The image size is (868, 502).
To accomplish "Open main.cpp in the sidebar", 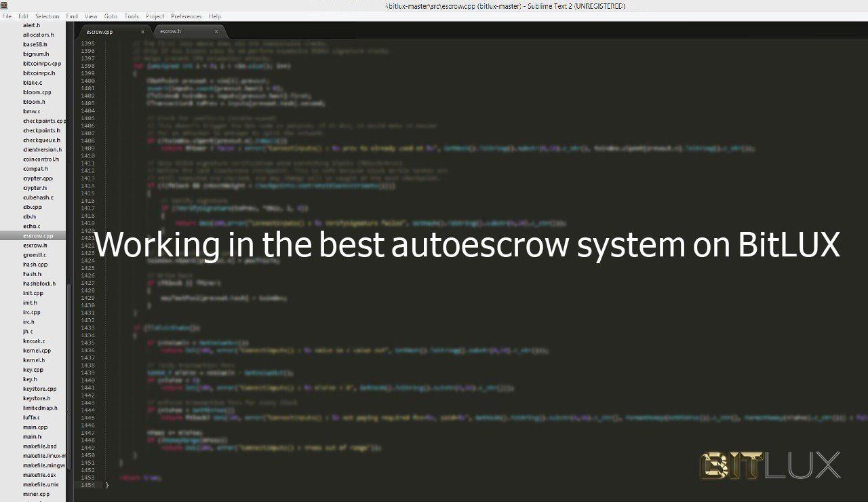I will 35,427.
